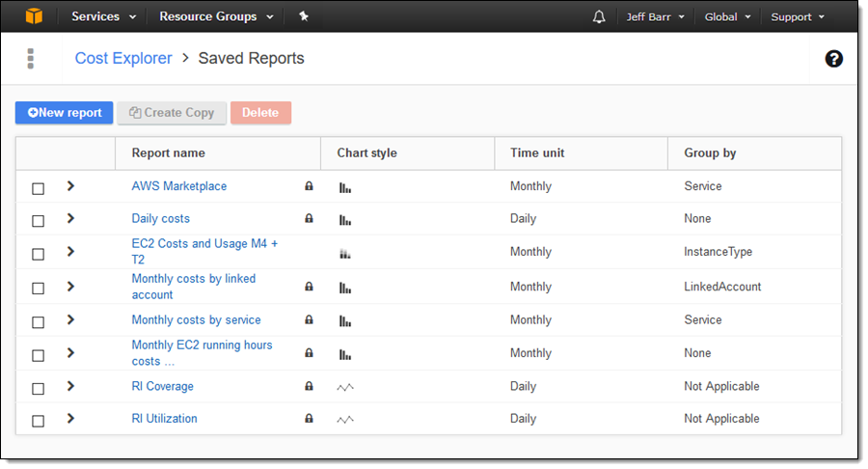The width and height of the screenshot is (868, 469).
Task: Click the Time unit column header
Action: point(537,153)
